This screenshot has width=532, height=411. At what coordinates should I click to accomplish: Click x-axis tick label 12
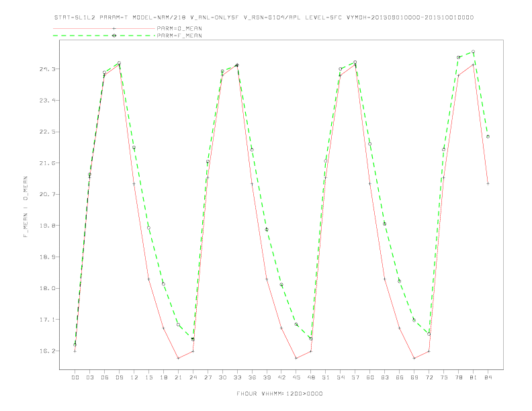click(x=134, y=377)
